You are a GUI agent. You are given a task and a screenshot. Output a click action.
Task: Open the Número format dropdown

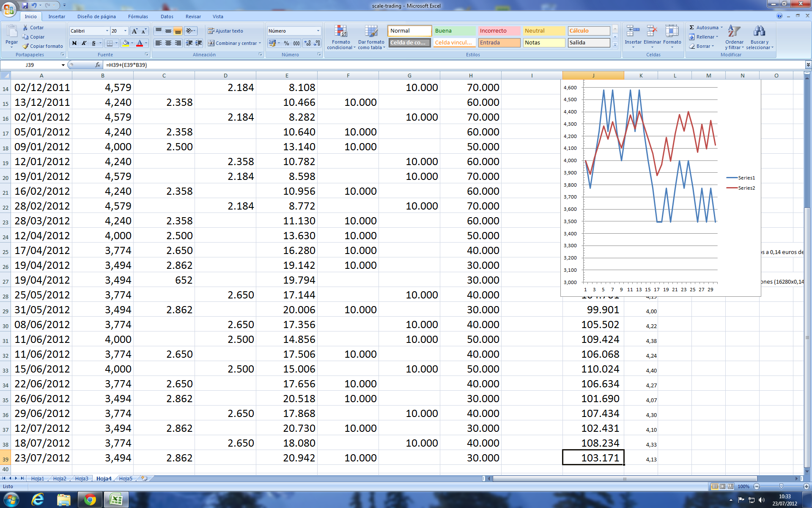(x=318, y=31)
